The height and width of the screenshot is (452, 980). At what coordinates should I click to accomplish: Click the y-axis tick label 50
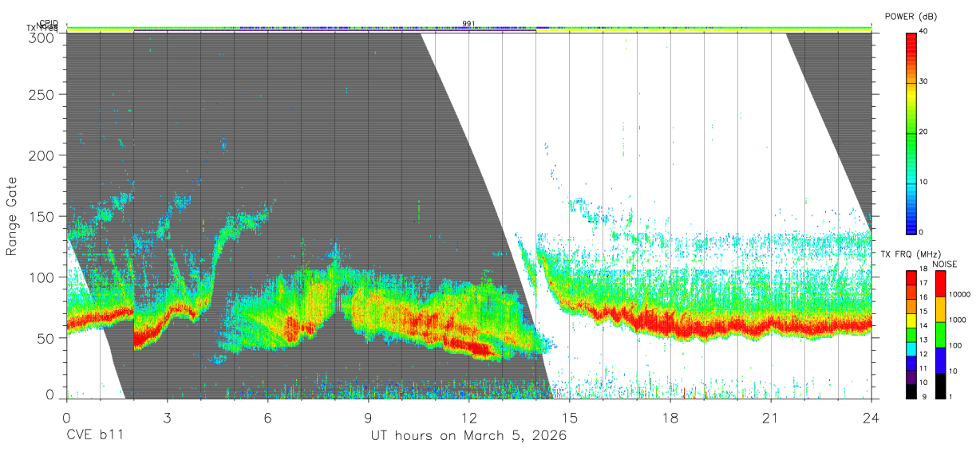click(x=45, y=338)
